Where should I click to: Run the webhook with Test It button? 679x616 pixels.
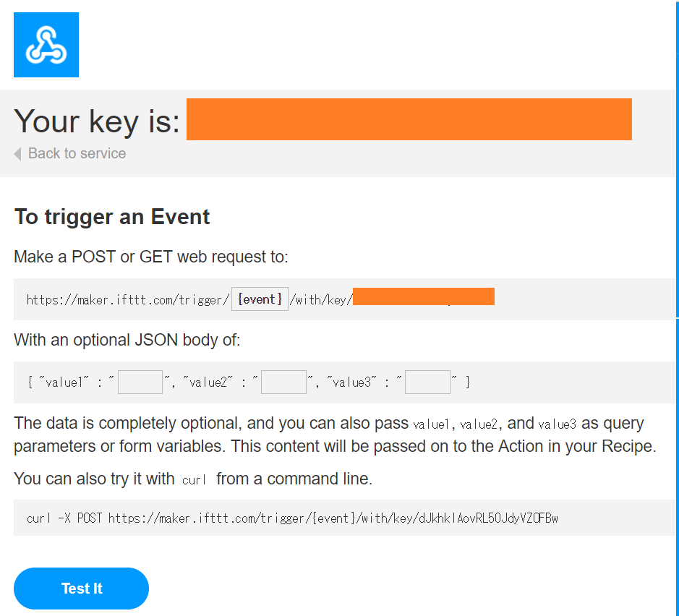coord(82,589)
